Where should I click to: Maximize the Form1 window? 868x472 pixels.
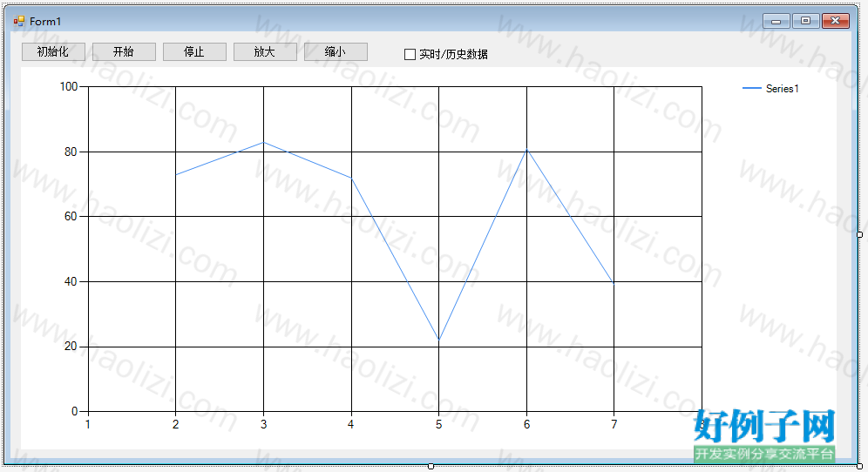[805, 21]
